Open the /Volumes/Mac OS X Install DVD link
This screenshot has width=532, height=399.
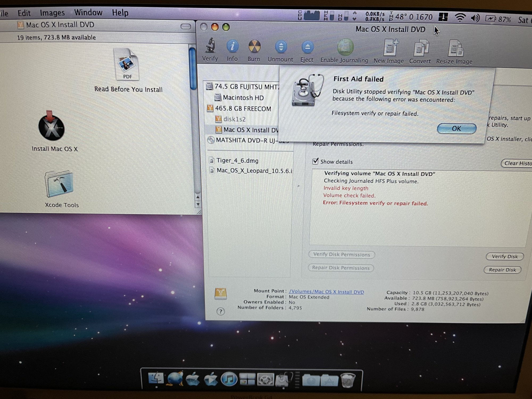click(x=326, y=292)
